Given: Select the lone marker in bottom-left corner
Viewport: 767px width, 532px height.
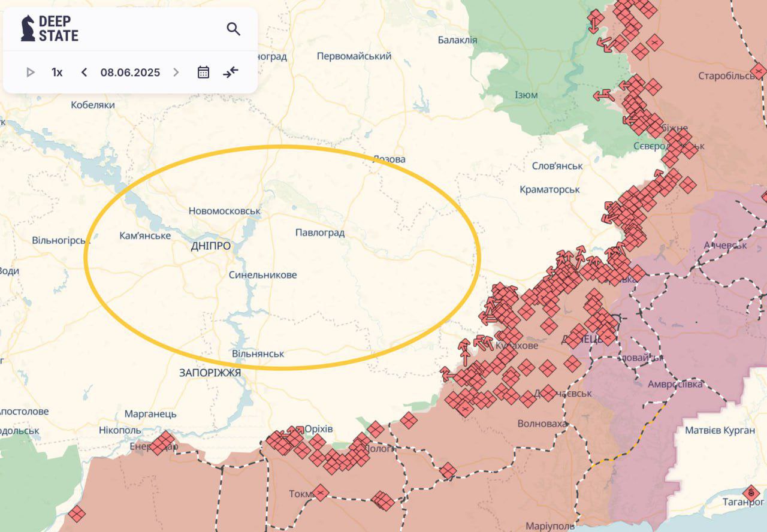Looking at the screenshot, I should (x=76, y=513).
